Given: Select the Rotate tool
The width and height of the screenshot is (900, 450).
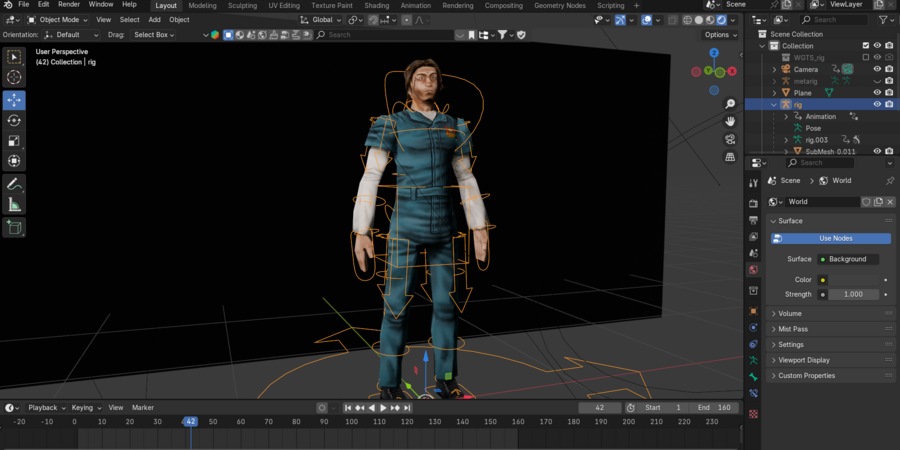Looking at the screenshot, I should pos(14,120).
